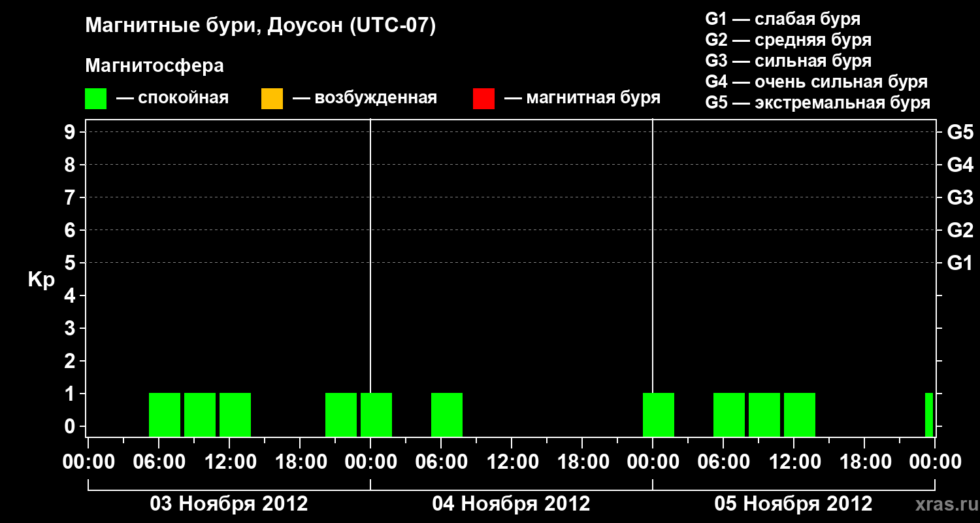980x523 pixels.
Task: Click the first green bar on 03 Ноября (05:00–08:00)
Action: click(165, 414)
